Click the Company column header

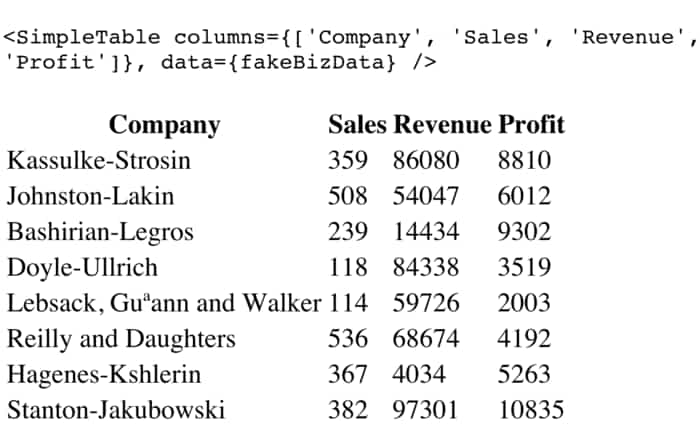pos(164,125)
